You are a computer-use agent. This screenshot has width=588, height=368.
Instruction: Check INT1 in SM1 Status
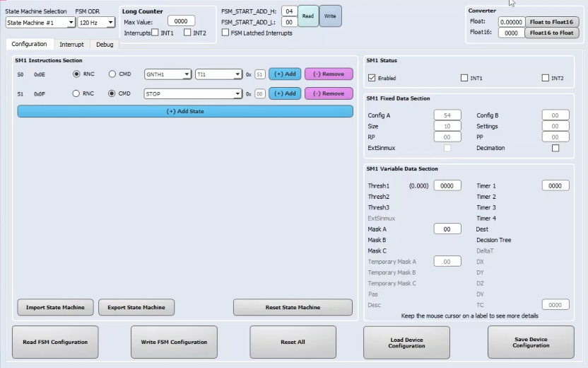coord(464,78)
